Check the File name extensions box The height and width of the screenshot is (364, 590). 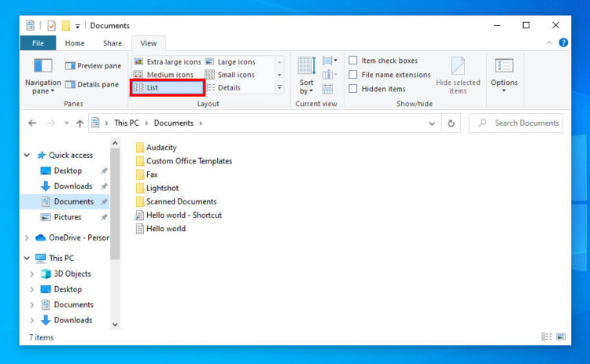[x=353, y=75]
